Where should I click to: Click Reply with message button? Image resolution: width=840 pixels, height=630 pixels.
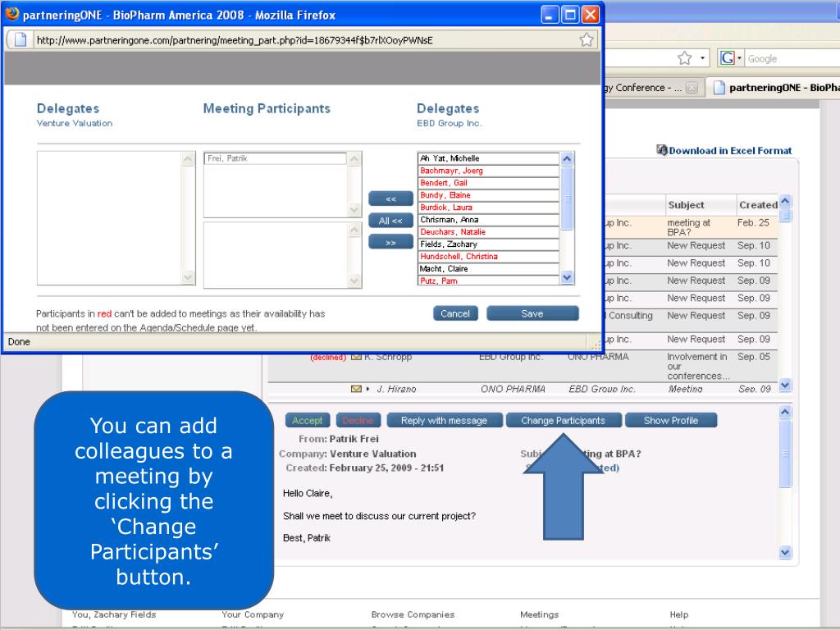coord(444,421)
